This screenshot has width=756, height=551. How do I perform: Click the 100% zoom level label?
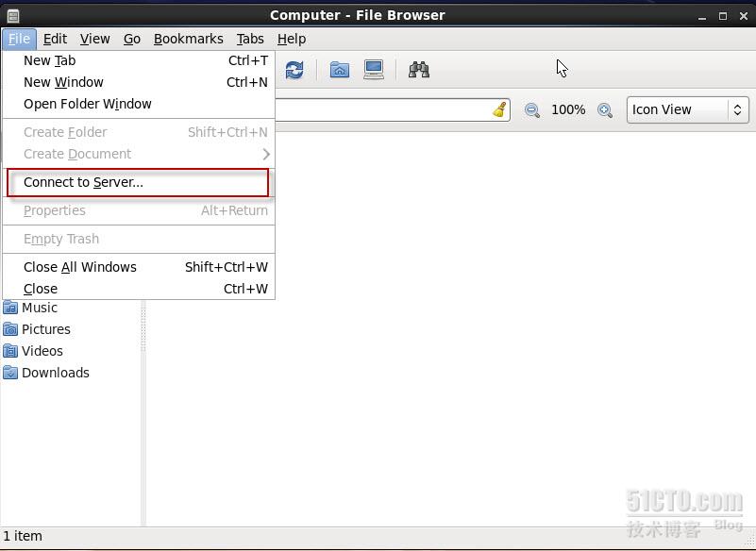click(x=568, y=109)
